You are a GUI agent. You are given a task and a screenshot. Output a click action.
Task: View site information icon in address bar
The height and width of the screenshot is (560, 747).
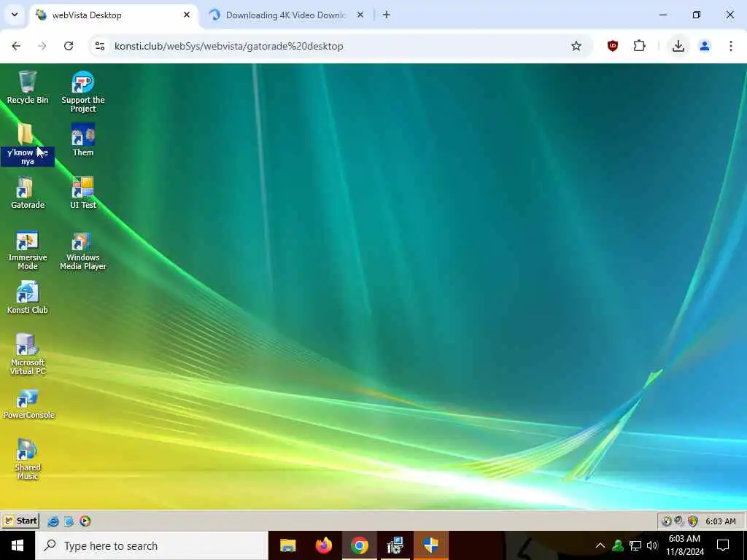pos(99,46)
